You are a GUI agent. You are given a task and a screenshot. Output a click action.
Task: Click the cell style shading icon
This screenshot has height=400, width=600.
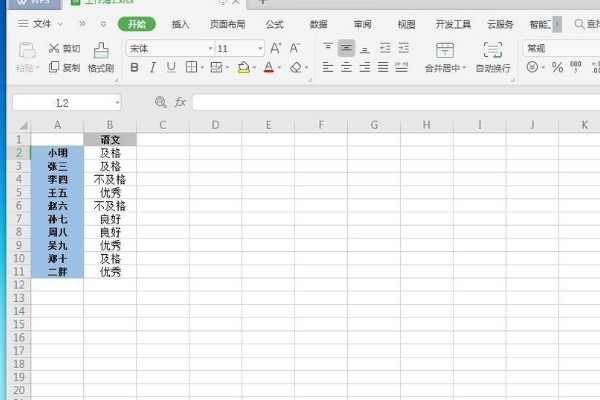click(216, 67)
